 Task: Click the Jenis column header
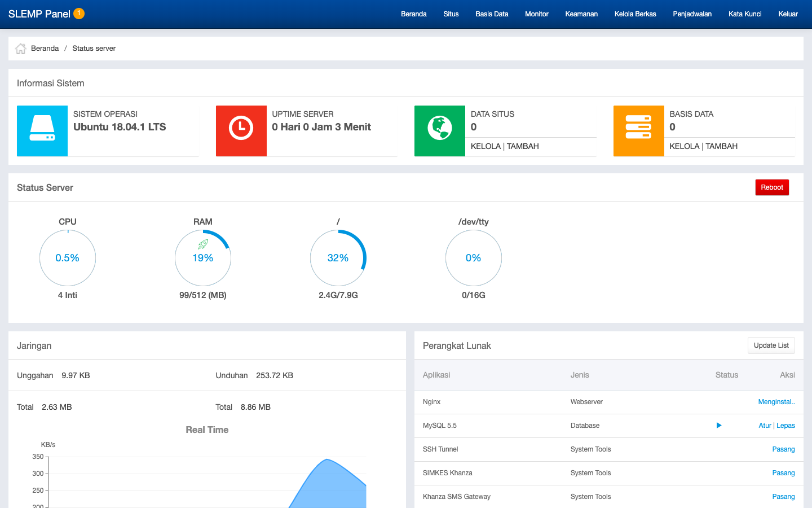[x=580, y=375]
